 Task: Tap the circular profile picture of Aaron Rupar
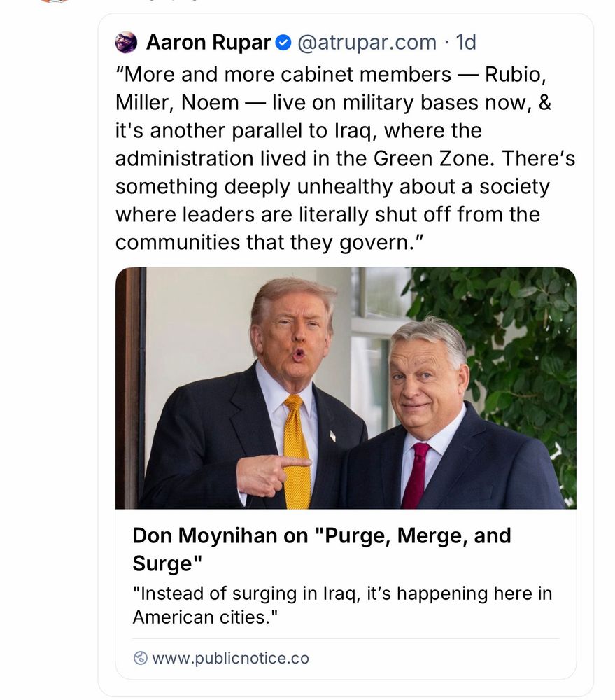coord(126,42)
